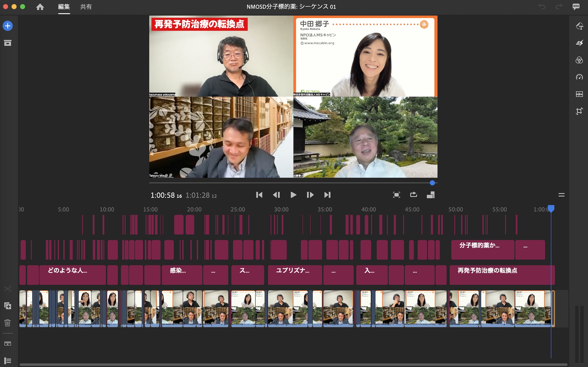Switch to the 共有 tab
The width and height of the screenshot is (588, 367).
[86, 7]
